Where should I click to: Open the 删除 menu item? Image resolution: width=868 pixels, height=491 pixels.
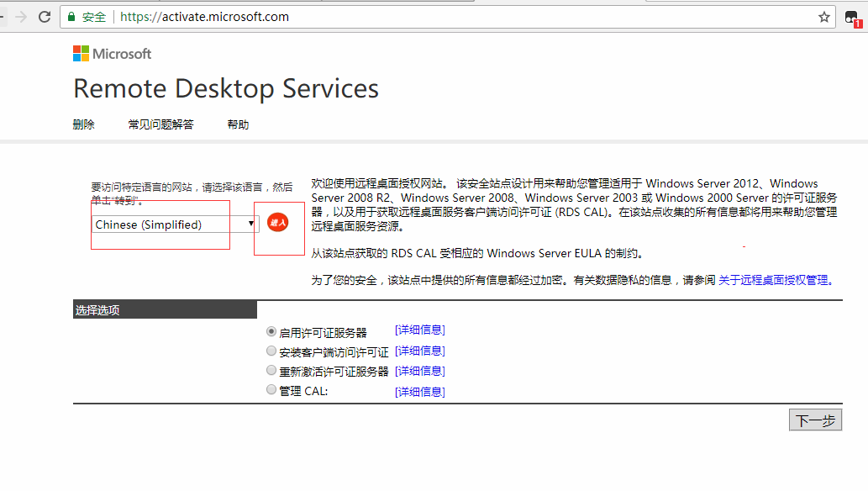[x=83, y=124]
